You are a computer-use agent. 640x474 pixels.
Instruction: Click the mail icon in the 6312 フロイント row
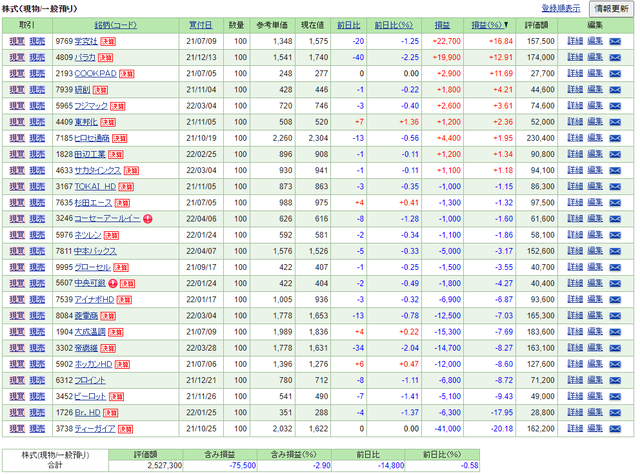[615, 381]
